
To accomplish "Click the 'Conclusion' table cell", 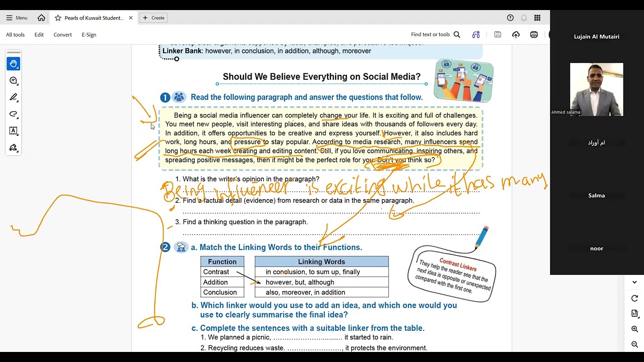I will click(x=222, y=292).
